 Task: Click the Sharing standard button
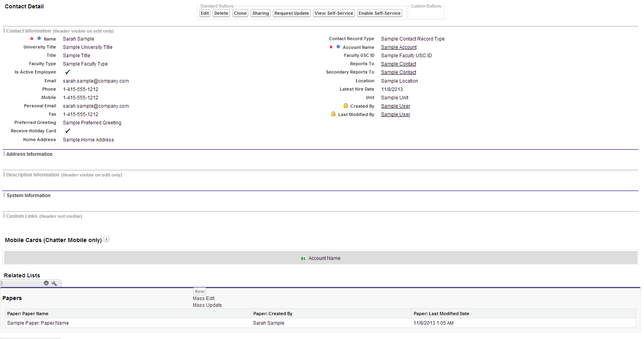[x=261, y=13]
